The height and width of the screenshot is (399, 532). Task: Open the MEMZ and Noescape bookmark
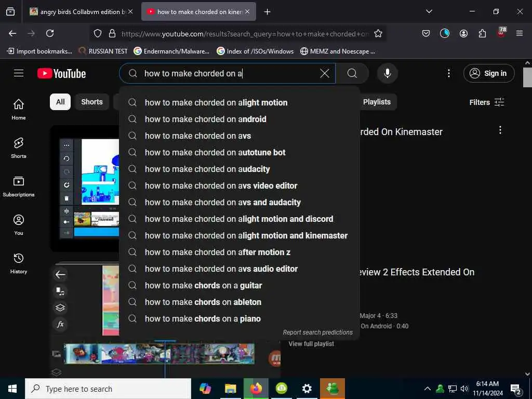coord(338,51)
